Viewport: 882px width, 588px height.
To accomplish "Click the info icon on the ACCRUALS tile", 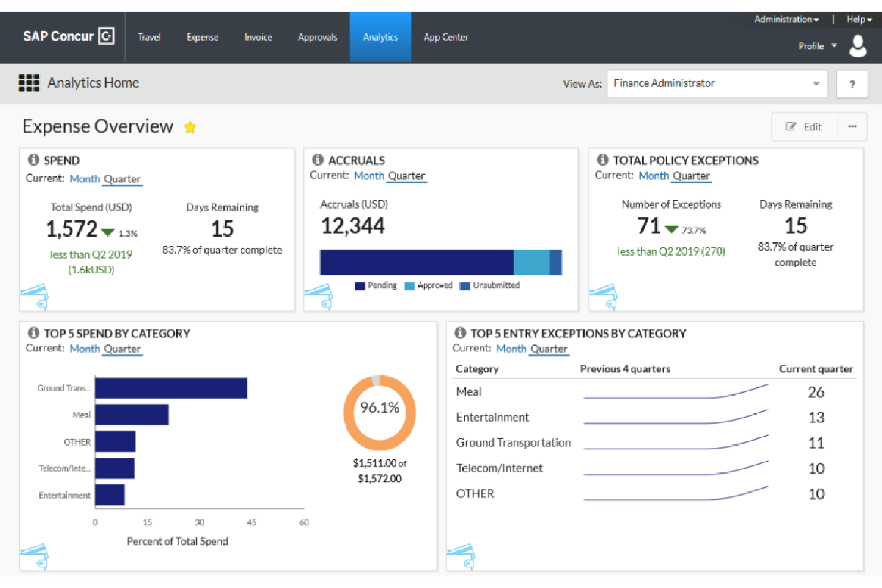I will tap(318, 160).
